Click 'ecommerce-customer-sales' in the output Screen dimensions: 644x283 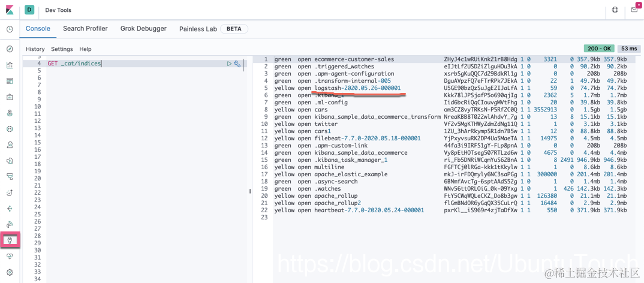[354, 59]
